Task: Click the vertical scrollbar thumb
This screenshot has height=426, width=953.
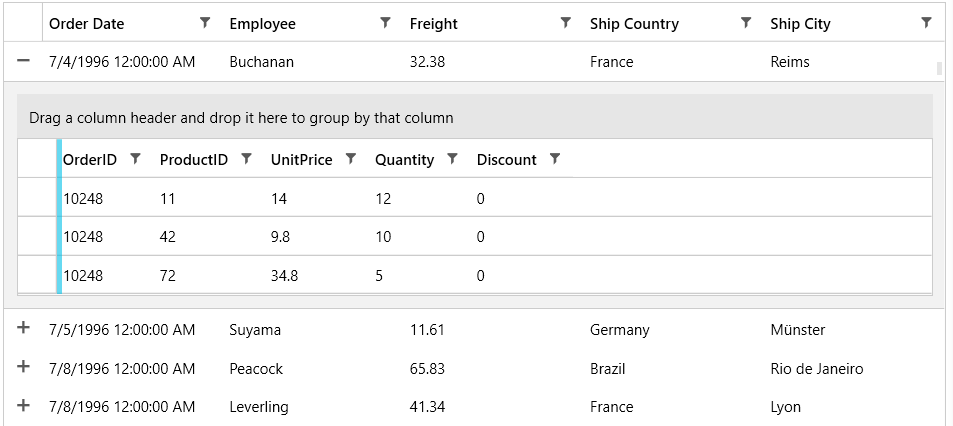Action: [939, 69]
